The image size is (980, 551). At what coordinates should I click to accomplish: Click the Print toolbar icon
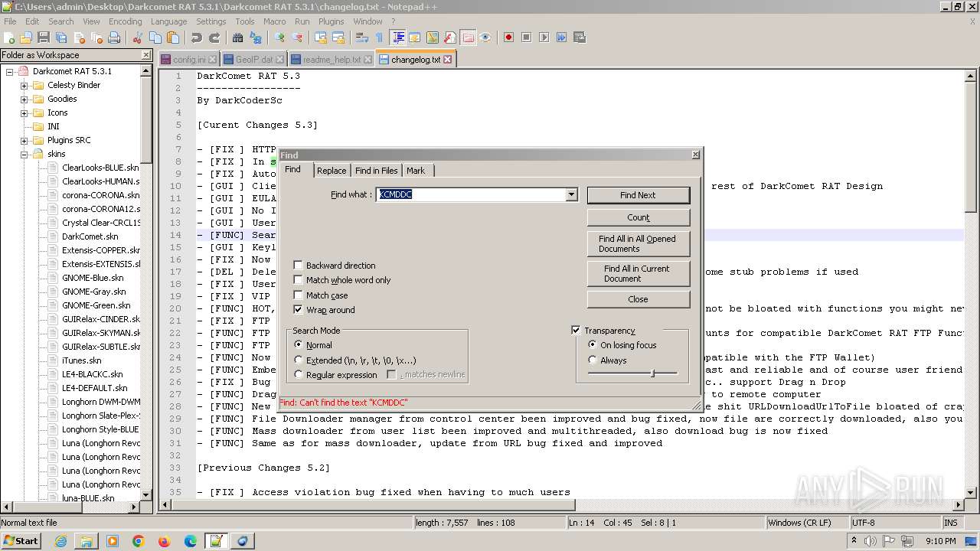pyautogui.click(x=114, y=37)
